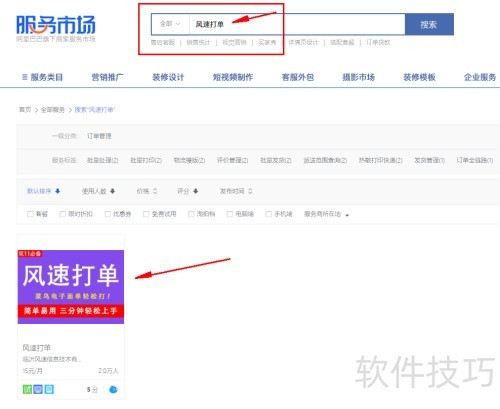Open the 风速打单 purple product thumbnail

click(71, 287)
